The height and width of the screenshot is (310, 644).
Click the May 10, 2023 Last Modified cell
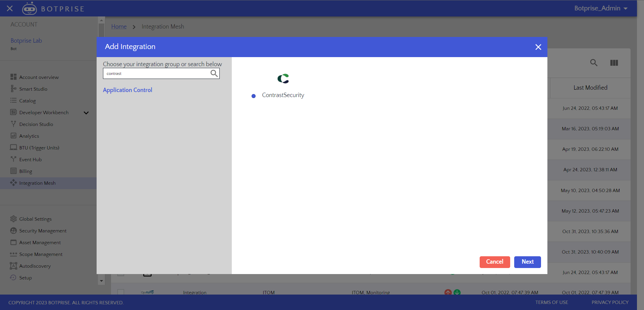590,190
